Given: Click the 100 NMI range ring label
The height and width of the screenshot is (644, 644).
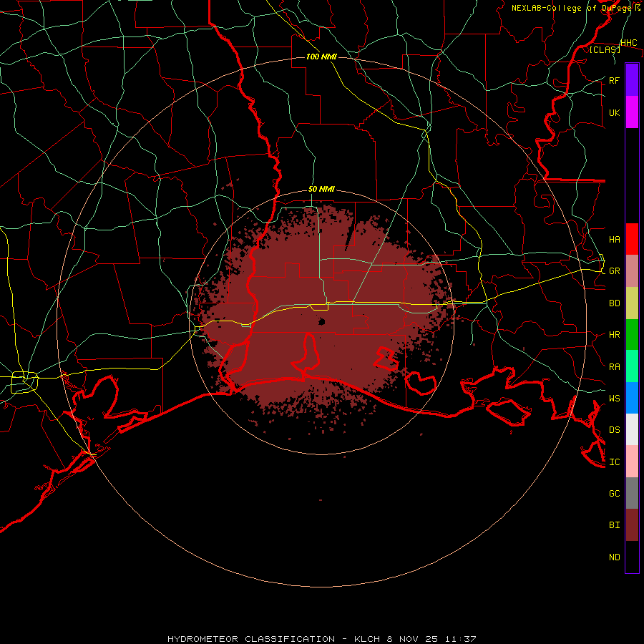Looking at the screenshot, I should (321, 57).
